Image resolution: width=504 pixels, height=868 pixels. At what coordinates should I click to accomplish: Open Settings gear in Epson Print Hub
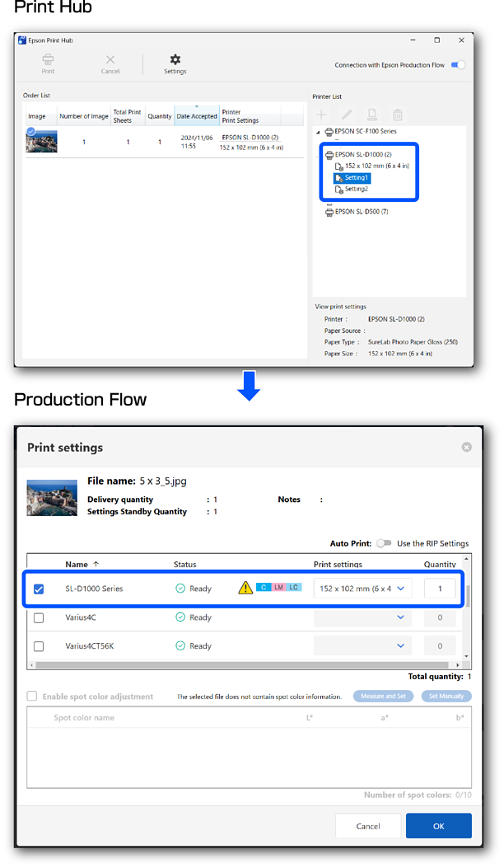[175, 63]
